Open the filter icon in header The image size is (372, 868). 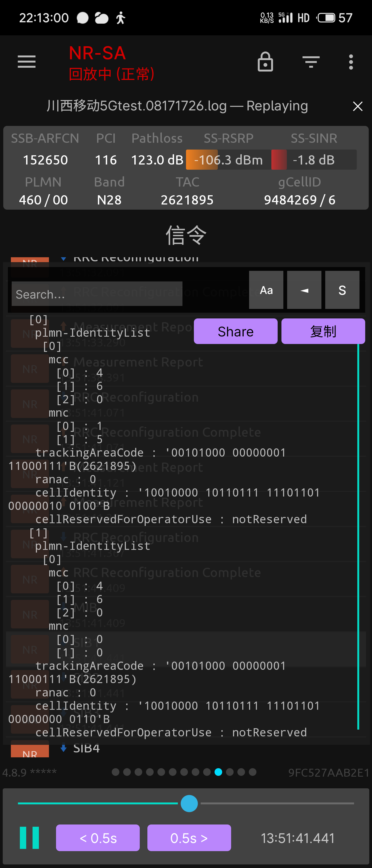[x=311, y=62]
